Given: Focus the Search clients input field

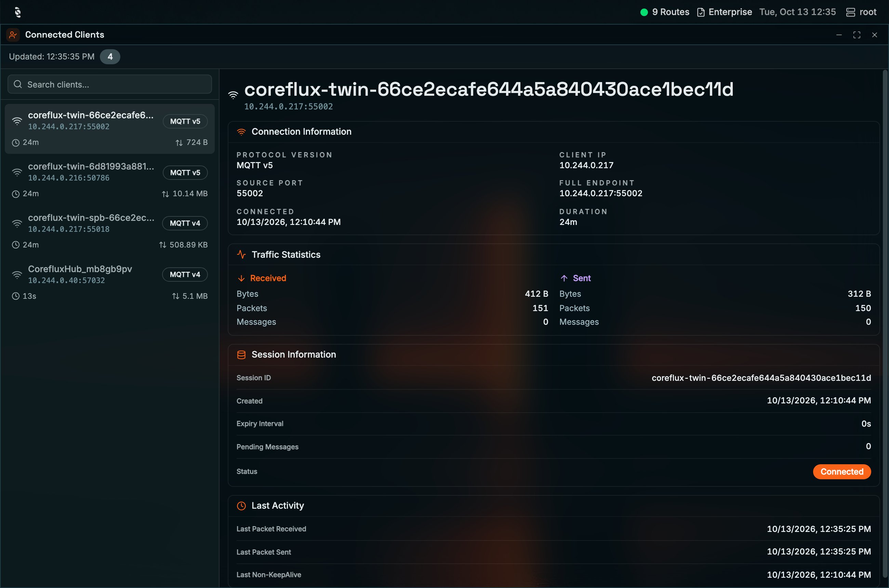Looking at the screenshot, I should (109, 84).
